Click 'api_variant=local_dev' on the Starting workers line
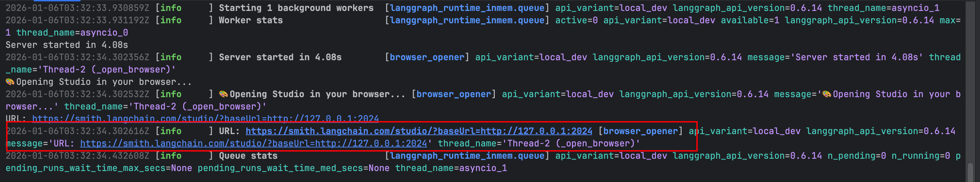 click(611, 8)
